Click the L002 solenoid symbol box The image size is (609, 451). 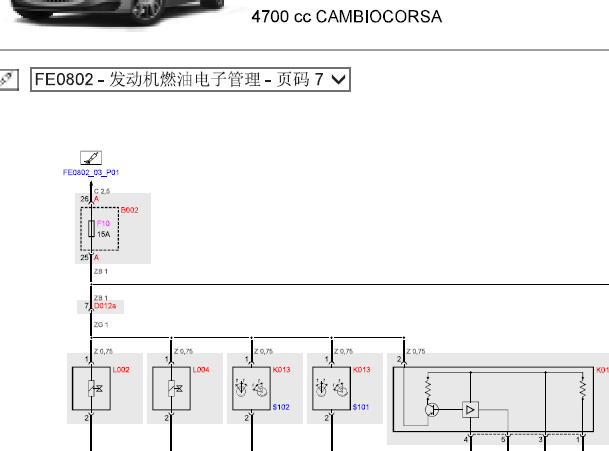(x=91, y=388)
